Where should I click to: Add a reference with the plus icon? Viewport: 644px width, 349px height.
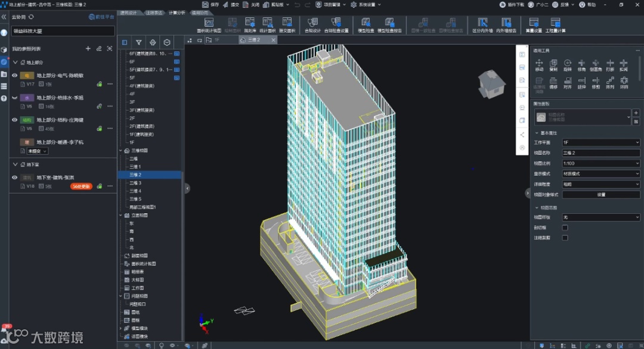click(88, 48)
